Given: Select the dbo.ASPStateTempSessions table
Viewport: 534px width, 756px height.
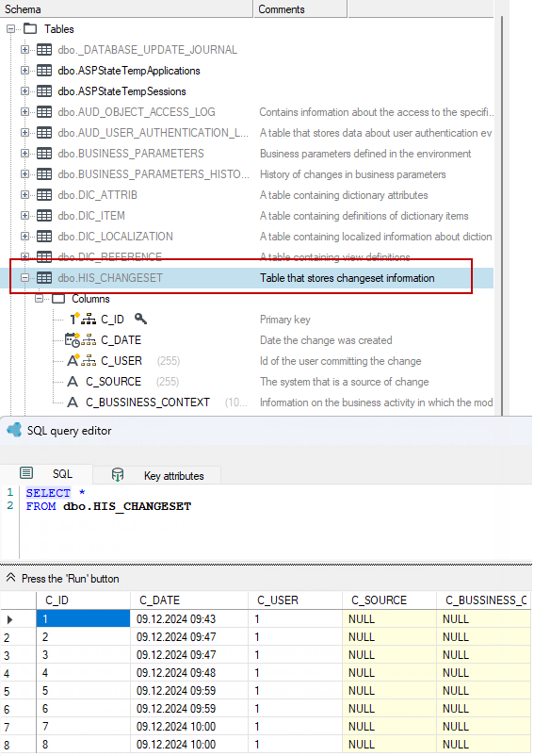Looking at the screenshot, I should coord(121,91).
